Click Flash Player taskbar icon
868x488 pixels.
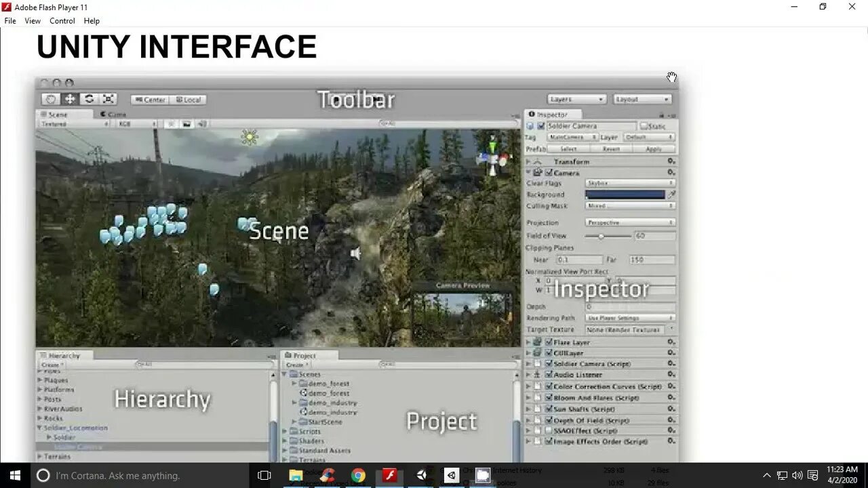tap(390, 475)
